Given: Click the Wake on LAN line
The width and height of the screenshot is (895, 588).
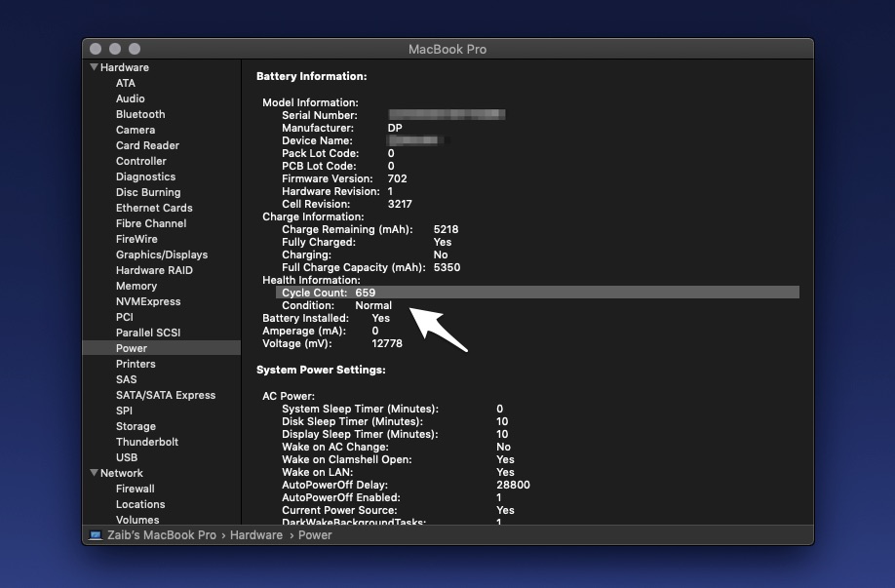Looking at the screenshot, I should pyautogui.click(x=398, y=472).
